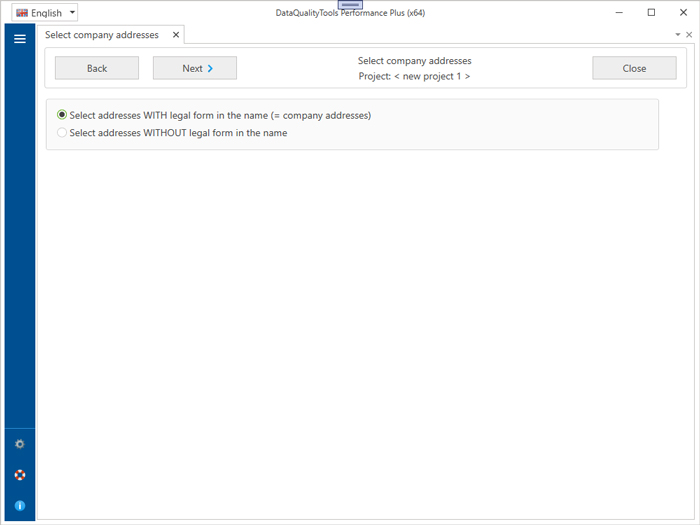Click the 'Project: < new project 1 >' label
700x525 pixels.
pyautogui.click(x=414, y=76)
